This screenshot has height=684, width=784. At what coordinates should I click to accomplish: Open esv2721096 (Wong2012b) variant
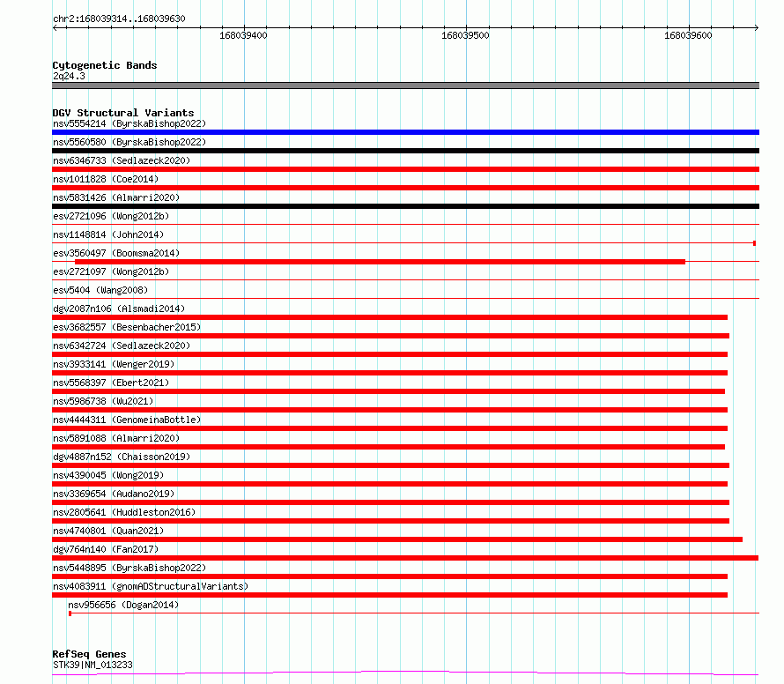[x=111, y=216]
